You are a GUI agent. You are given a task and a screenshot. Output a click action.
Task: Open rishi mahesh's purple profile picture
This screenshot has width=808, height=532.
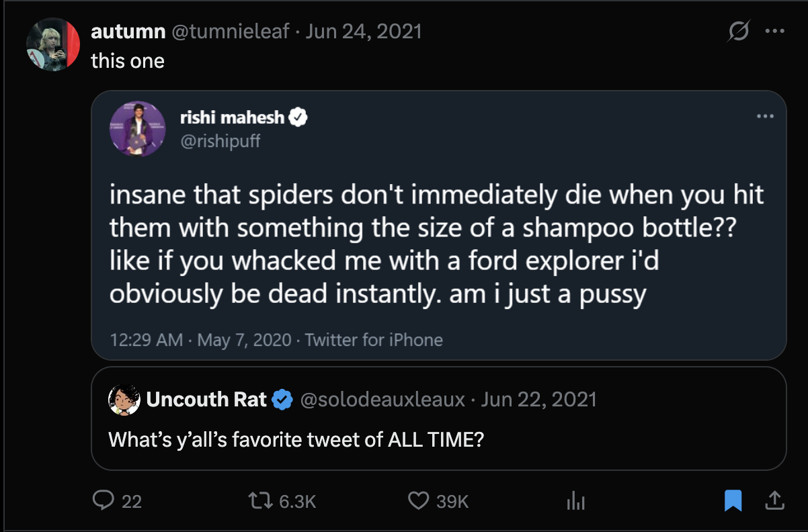[137, 129]
